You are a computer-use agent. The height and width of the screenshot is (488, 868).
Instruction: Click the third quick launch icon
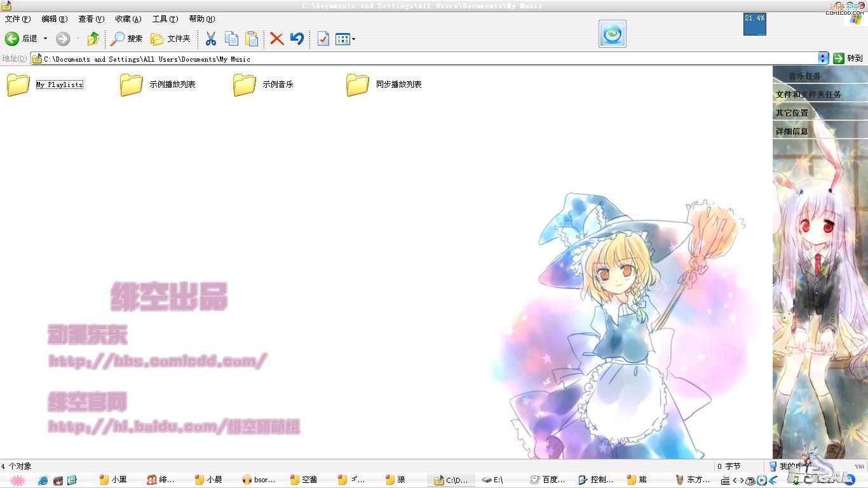pyautogui.click(x=72, y=480)
